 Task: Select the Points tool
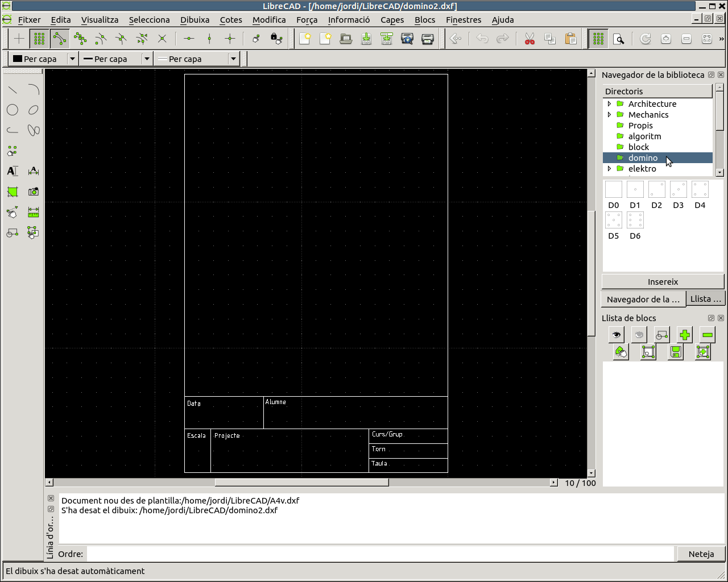(13, 151)
